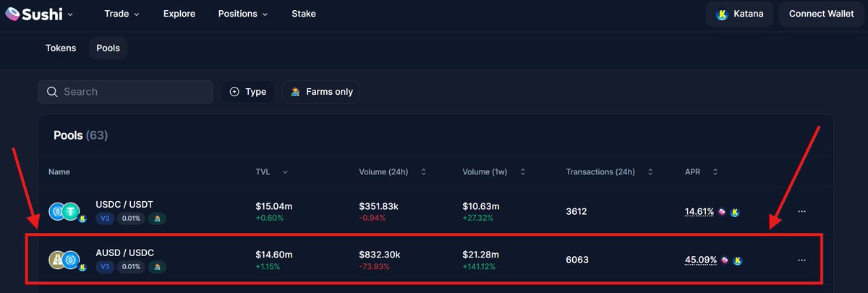Expand the Positions dropdown menu
Image resolution: width=868 pixels, height=293 pixels.
point(243,14)
